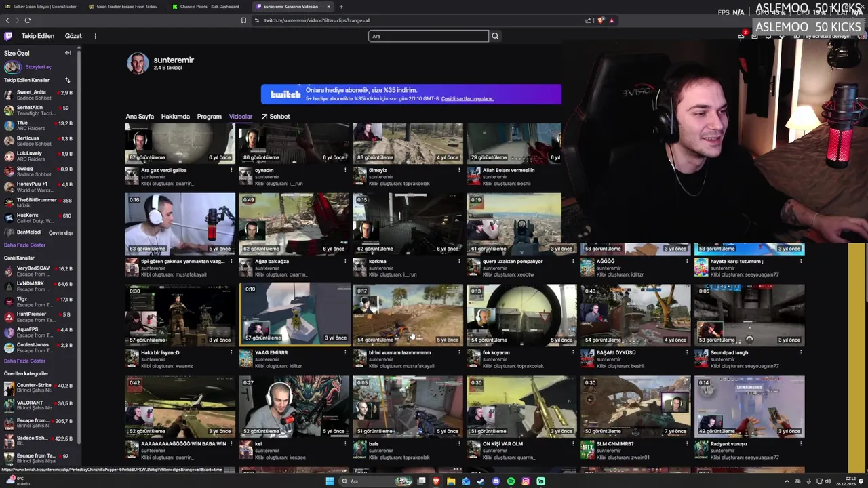Click the search magnifier button
The height and width of the screenshot is (488, 868).
pyautogui.click(x=495, y=36)
